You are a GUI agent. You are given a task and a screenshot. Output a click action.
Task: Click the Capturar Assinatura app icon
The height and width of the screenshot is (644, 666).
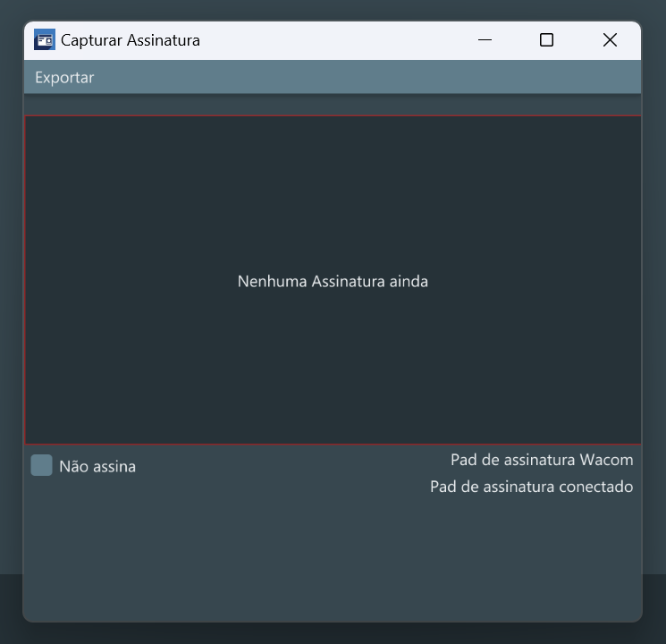coord(45,39)
